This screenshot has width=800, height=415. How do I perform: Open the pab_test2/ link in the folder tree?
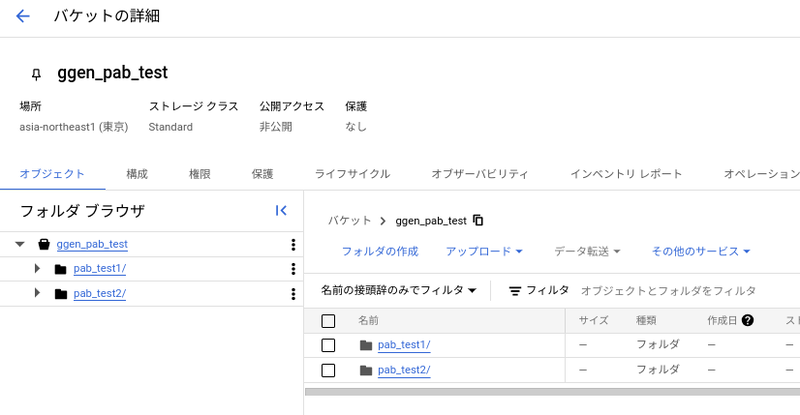[x=99, y=294]
